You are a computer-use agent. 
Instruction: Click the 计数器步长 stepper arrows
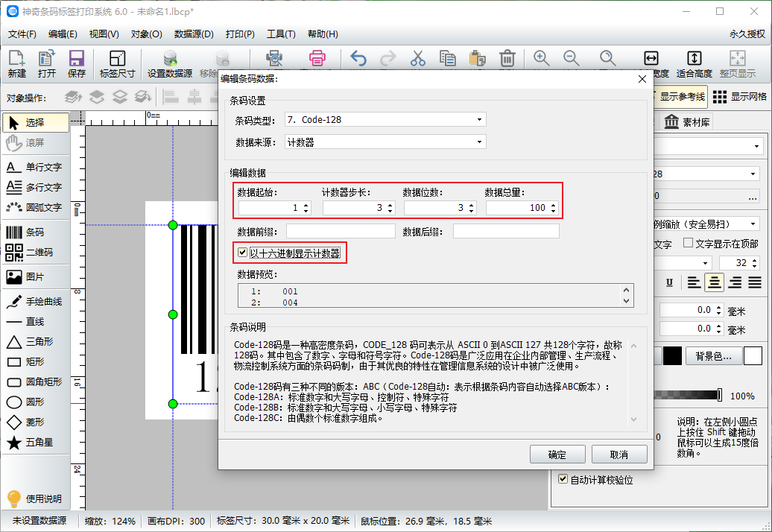(390, 208)
